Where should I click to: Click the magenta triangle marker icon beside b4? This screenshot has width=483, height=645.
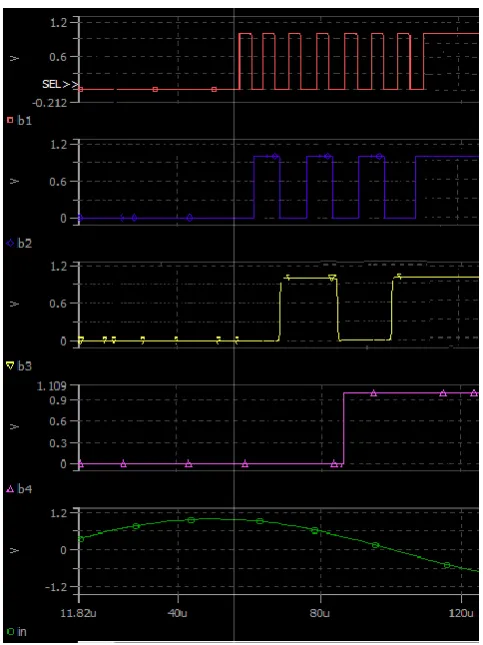tap(10, 489)
